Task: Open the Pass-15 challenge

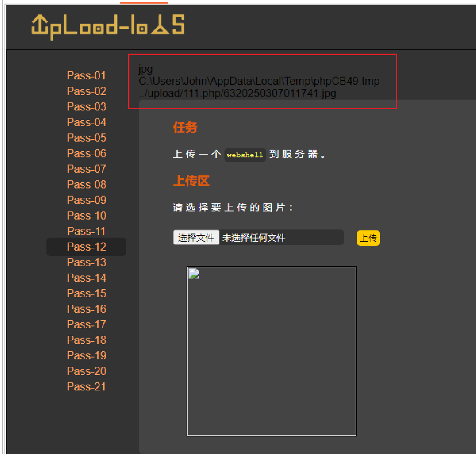Action: point(86,293)
